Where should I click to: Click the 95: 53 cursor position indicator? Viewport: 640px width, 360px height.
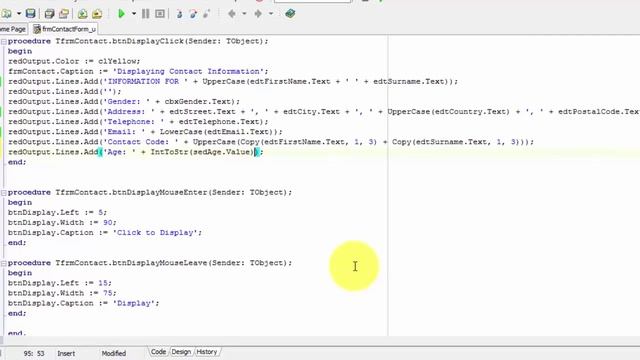[x=34, y=353]
